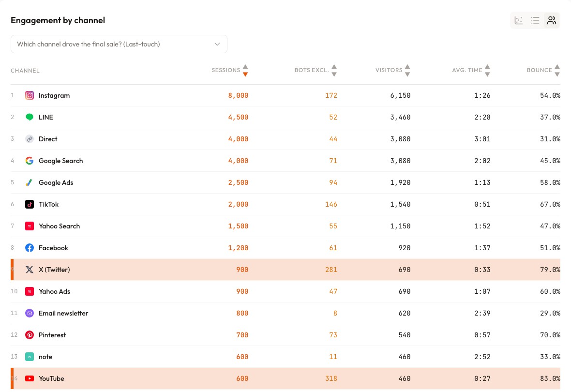Open the last-touch attribution model dropdown
The width and height of the screenshot is (571, 392).
pos(119,44)
